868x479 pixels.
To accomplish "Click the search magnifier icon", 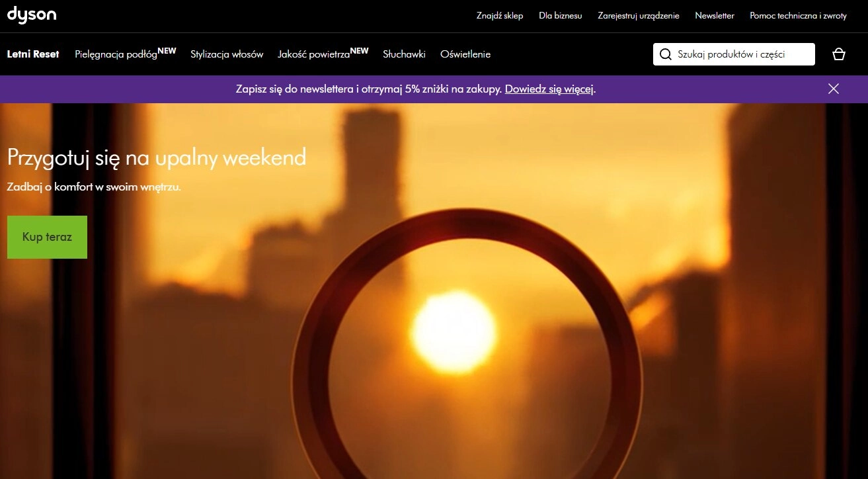I will (665, 54).
